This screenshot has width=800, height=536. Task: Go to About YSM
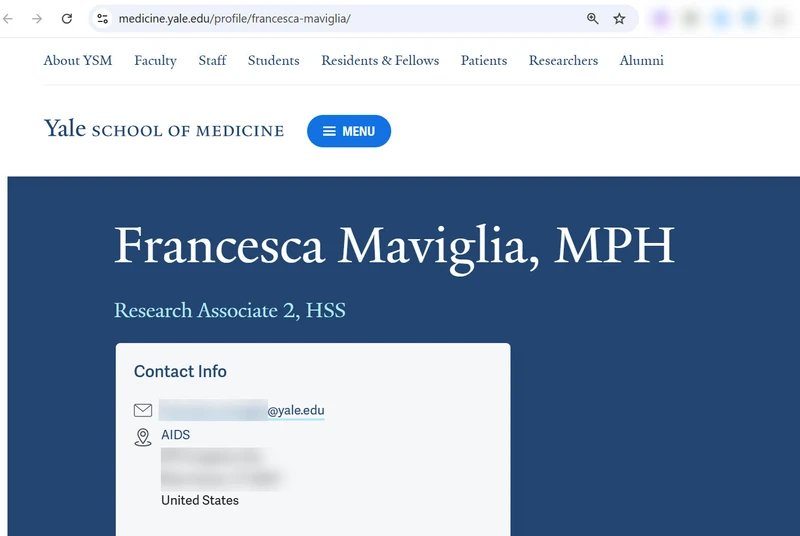coord(78,61)
